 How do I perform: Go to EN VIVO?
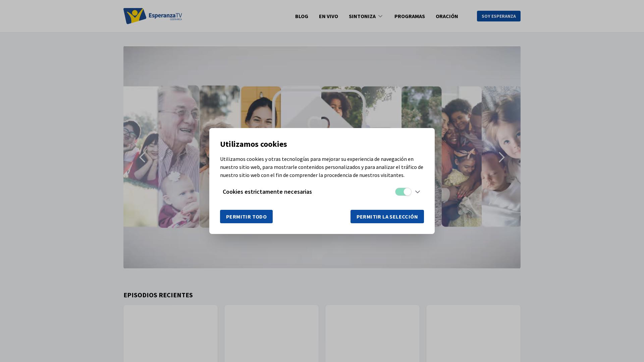point(328,16)
